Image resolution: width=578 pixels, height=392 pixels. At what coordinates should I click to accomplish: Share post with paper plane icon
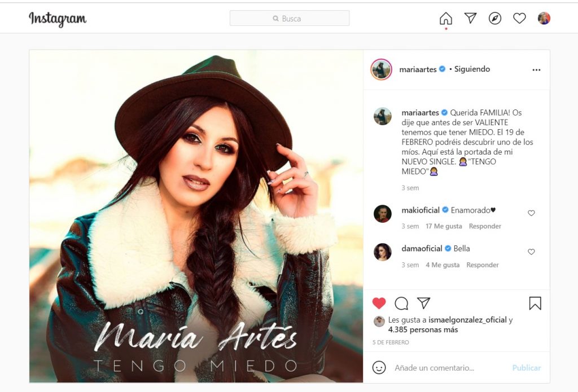tap(423, 303)
